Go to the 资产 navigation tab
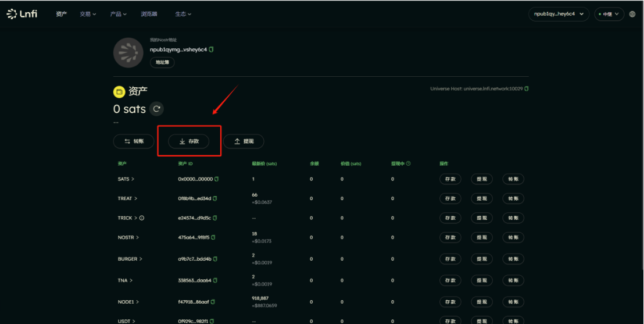The image size is (644, 324). [61, 14]
